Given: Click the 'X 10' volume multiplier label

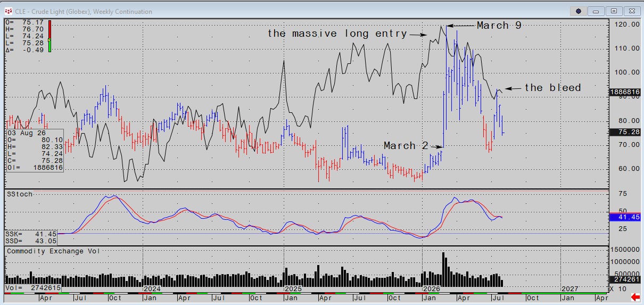Looking at the screenshot, I should pyautogui.click(x=618, y=288).
